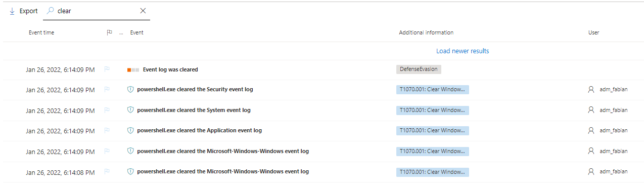The image size is (644, 185).
Task: Click the magnifier icon in search box
Action: (x=51, y=11)
